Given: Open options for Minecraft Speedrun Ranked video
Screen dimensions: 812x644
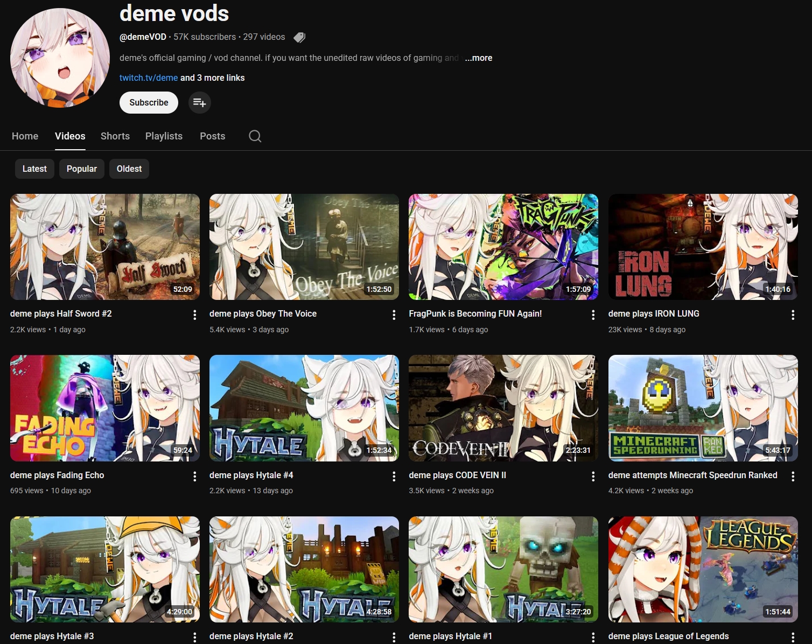Looking at the screenshot, I should tap(793, 476).
